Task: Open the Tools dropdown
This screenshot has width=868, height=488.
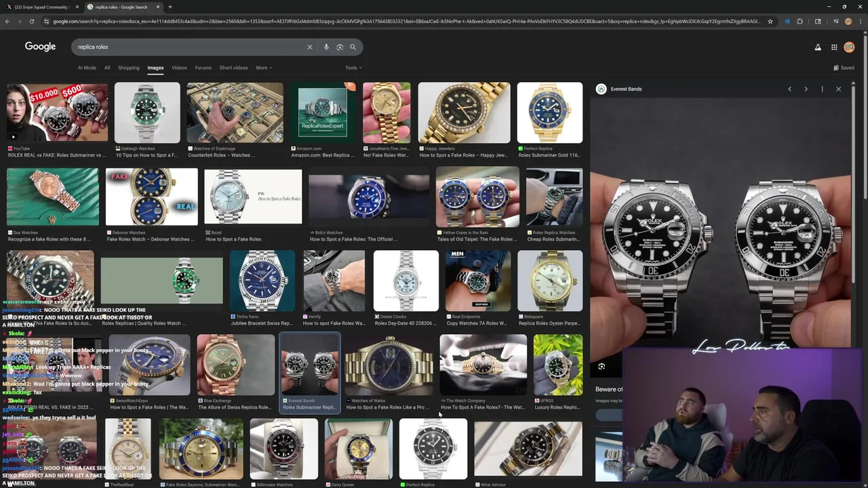Action: pyautogui.click(x=353, y=68)
